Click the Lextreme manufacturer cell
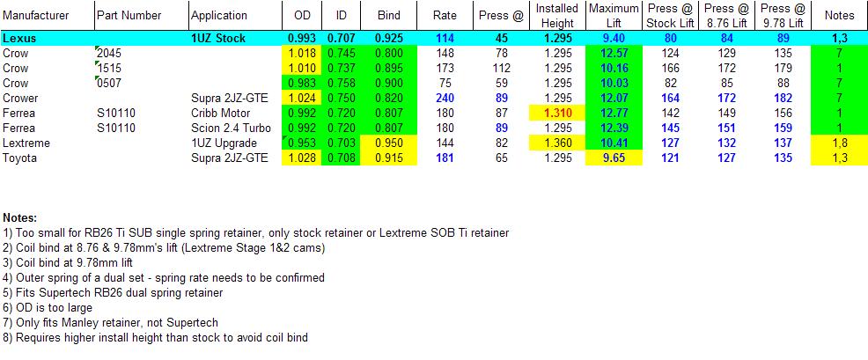This screenshot has width=868, height=360. click(x=47, y=143)
